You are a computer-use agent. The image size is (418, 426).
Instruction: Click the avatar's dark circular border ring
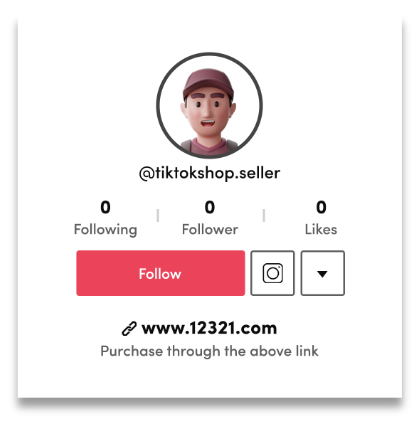209,54
